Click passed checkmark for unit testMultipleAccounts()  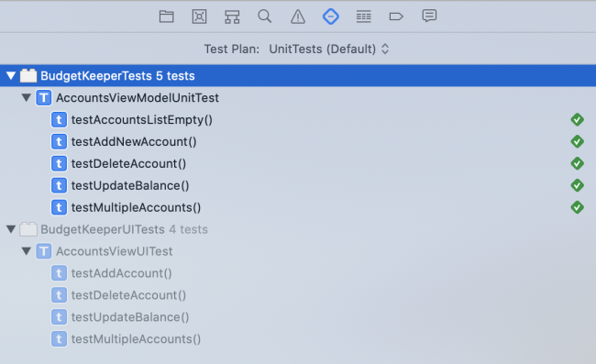click(577, 207)
